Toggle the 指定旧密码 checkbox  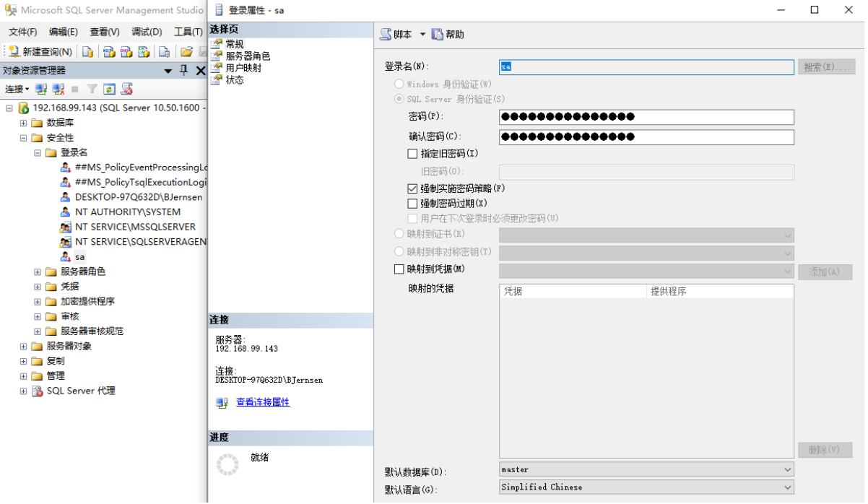412,154
